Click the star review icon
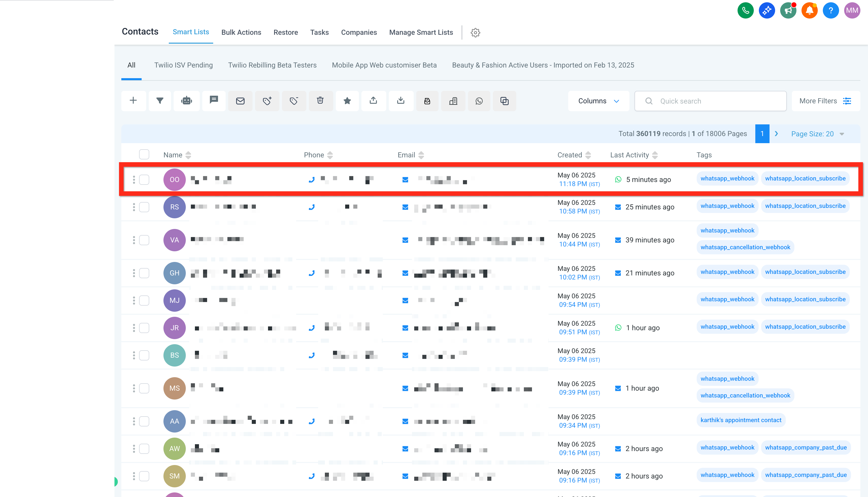This screenshot has height=497, width=868. coord(347,101)
